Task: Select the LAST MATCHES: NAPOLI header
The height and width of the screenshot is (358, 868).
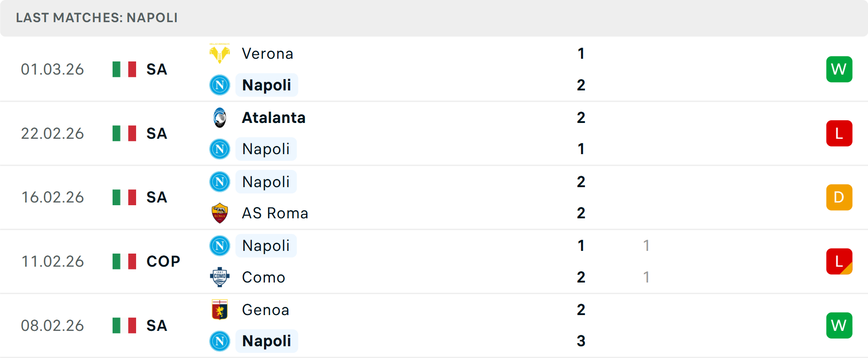Action: point(97,18)
